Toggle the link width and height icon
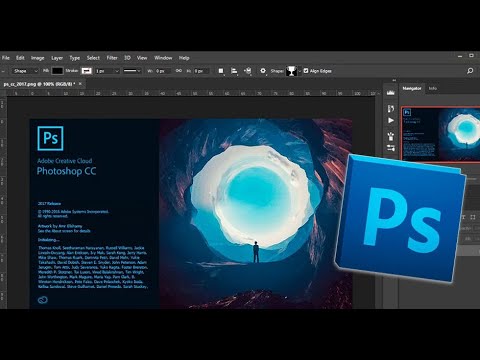The image size is (480, 360). click(x=179, y=71)
